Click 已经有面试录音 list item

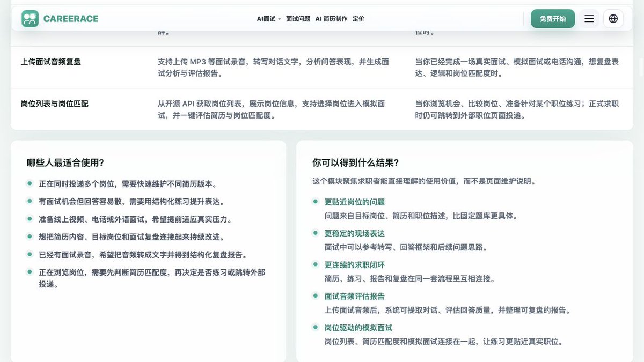(x=143, y=255)
